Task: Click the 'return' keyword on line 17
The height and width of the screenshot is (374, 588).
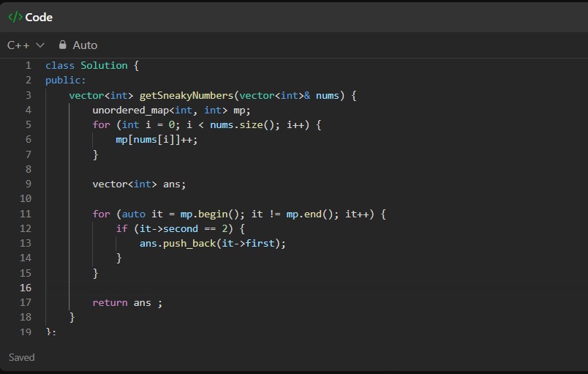Action: 110,303
